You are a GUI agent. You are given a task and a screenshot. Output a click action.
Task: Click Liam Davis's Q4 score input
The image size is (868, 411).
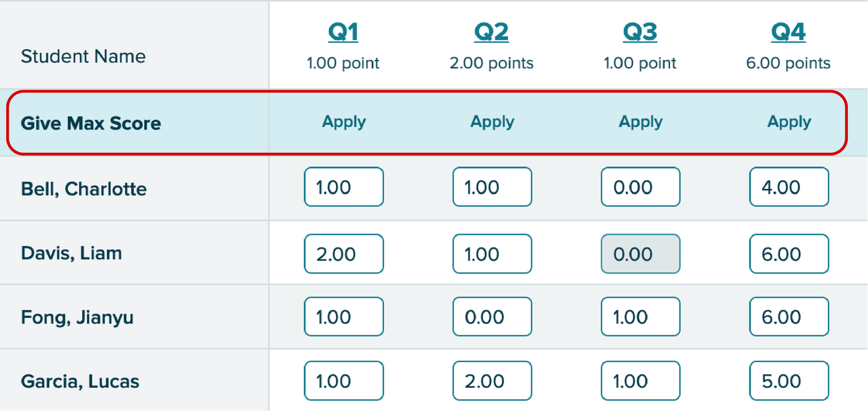(789, 254)
